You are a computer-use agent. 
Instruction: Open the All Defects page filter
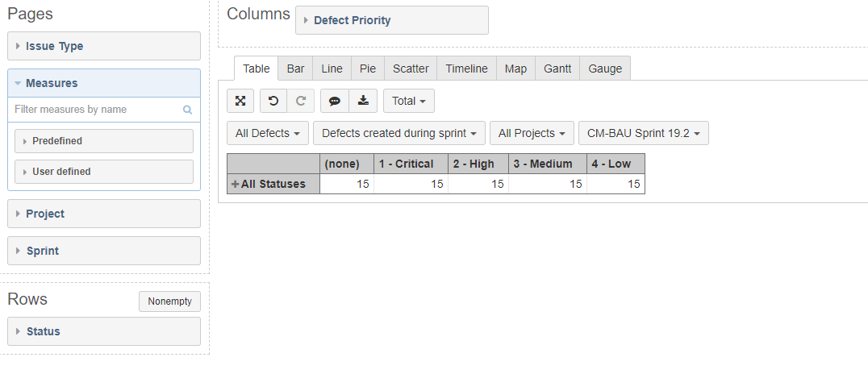pyautogui.click(x=267, y=133)
